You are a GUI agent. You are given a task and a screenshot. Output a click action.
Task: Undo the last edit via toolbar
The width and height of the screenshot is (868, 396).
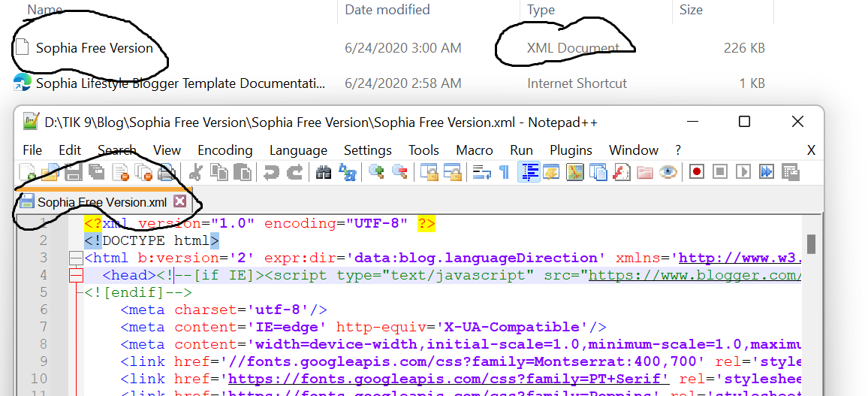(x=271, y=172)
